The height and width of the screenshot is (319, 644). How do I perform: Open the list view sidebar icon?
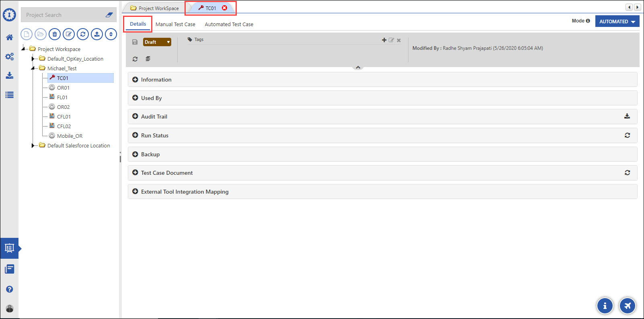(x=9, y=95)
